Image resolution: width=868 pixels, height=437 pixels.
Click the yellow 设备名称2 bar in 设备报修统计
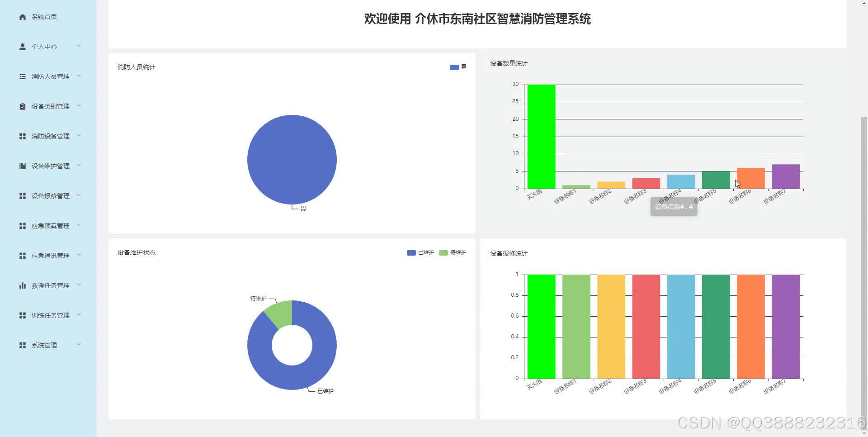611,327
